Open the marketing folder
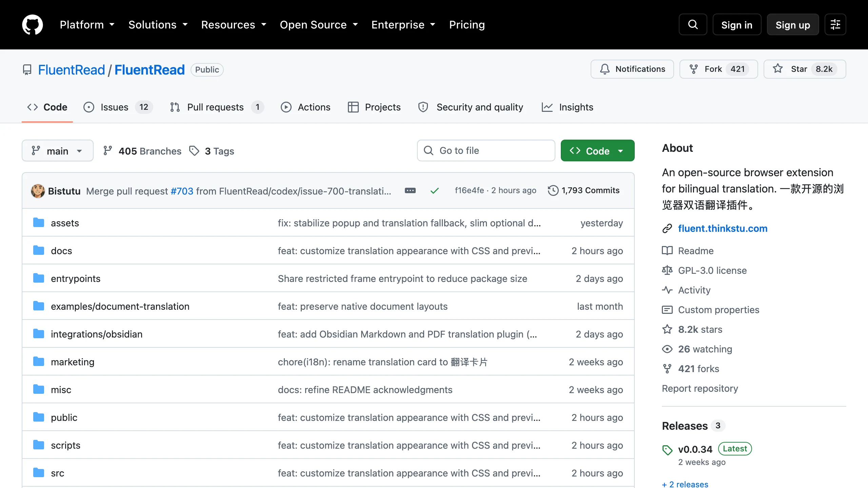The image size is (868, 488). point(73,362)
